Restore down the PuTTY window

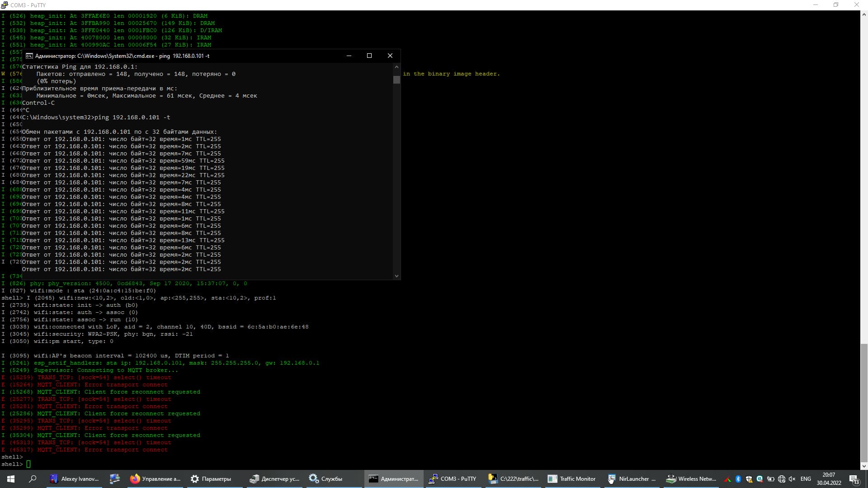coord(836,5)
